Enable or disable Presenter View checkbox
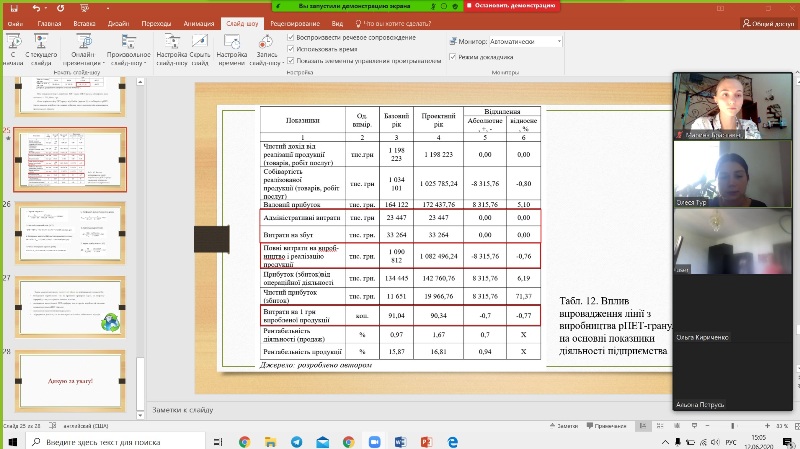 pyautogui.click(x=452, y=57)
